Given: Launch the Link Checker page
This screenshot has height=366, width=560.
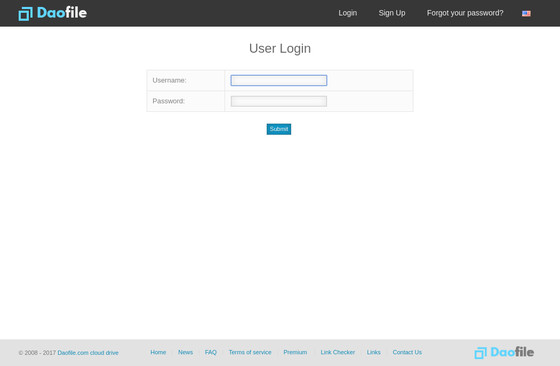Looking at the screenshot, I should coord(338,352).
